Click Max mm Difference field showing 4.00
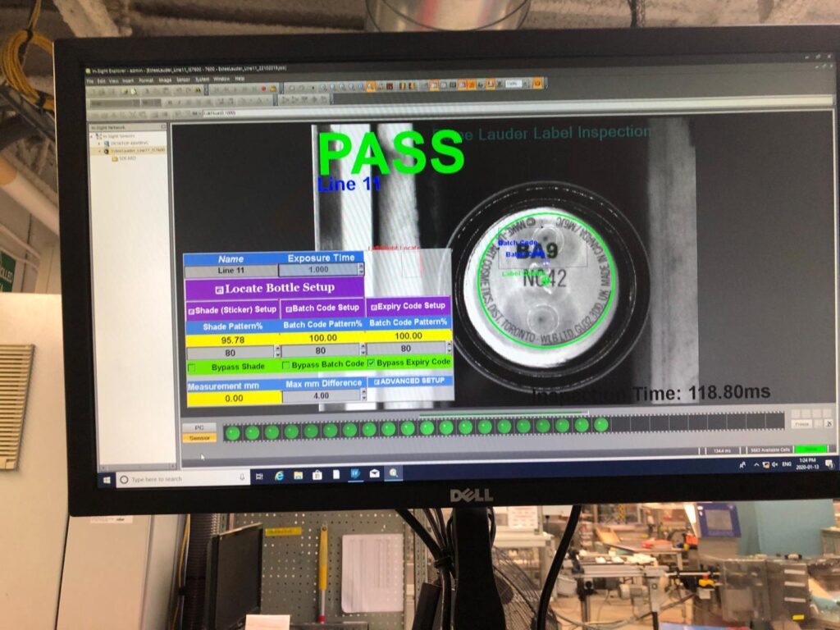 [x=322, y=396]
